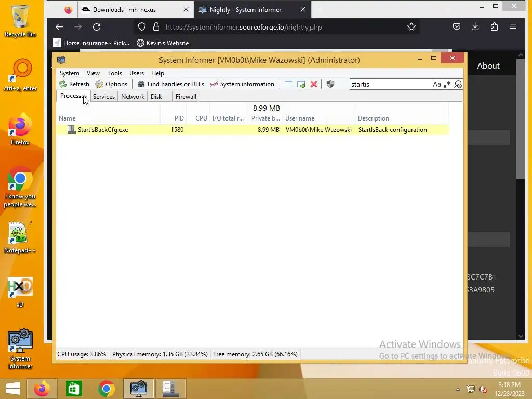Switch to Downloads | mh-nexus tab

[x=135, y=9]
